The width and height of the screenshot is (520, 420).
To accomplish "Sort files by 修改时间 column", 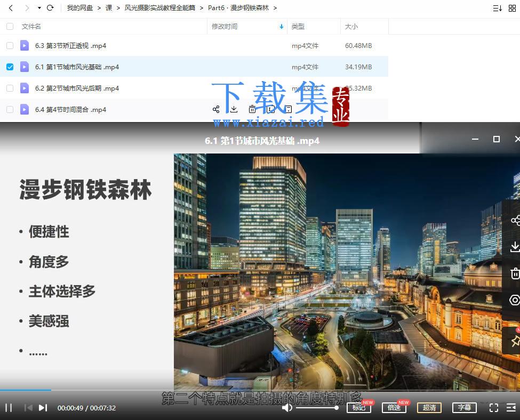I will [x=225, y=27].
